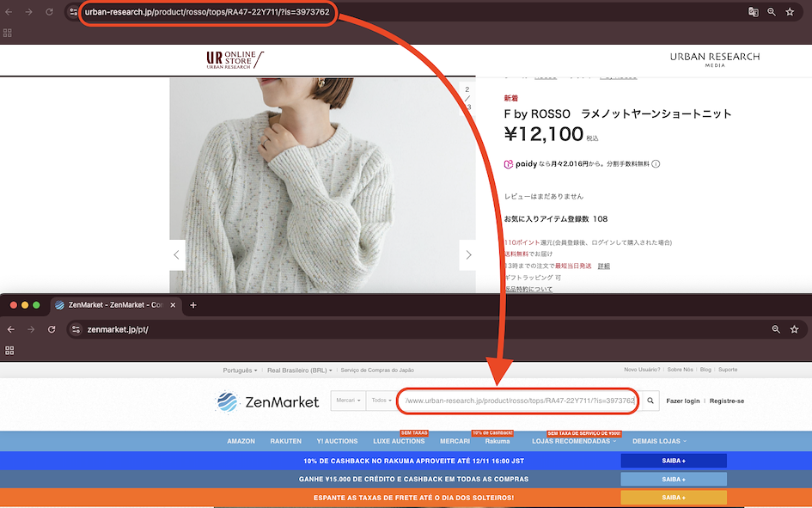
Task: Open 詳細 details link for same-day shipping
Action: [604, 266]
